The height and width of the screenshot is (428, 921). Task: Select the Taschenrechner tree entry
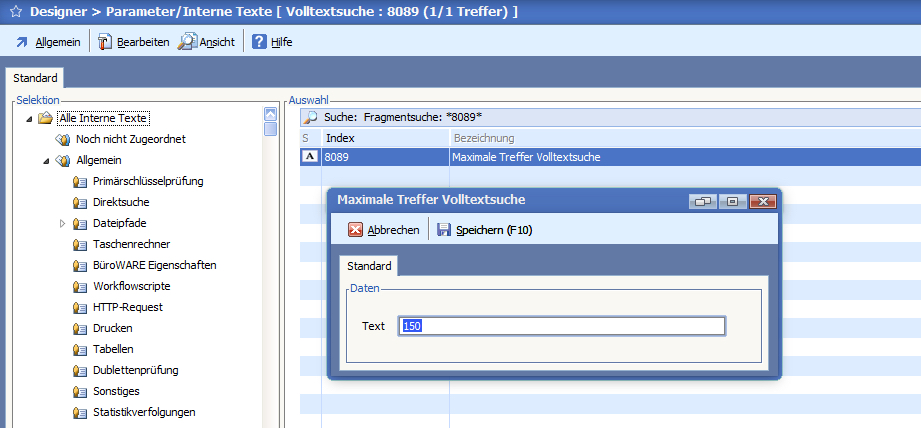[x=131, y=244]
